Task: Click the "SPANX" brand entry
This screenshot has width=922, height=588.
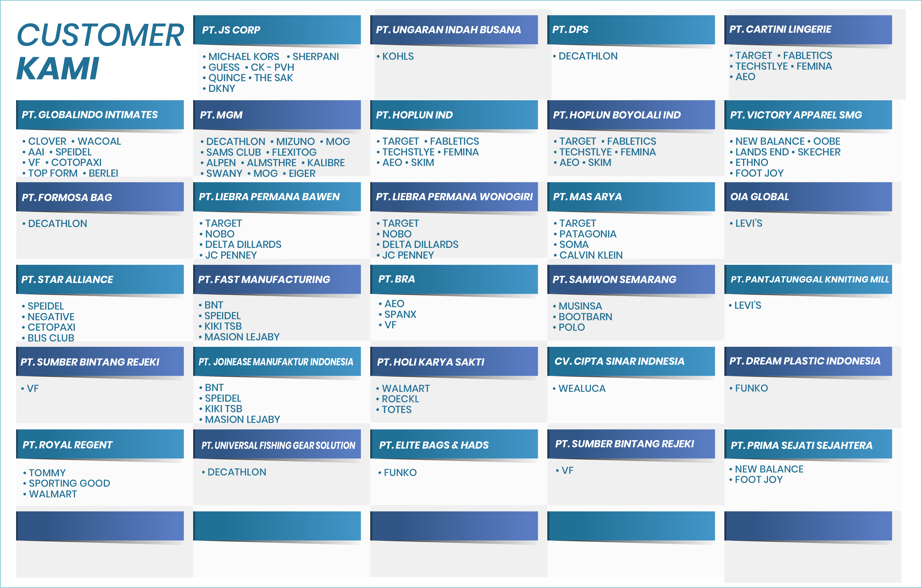Action: point(400,314)
